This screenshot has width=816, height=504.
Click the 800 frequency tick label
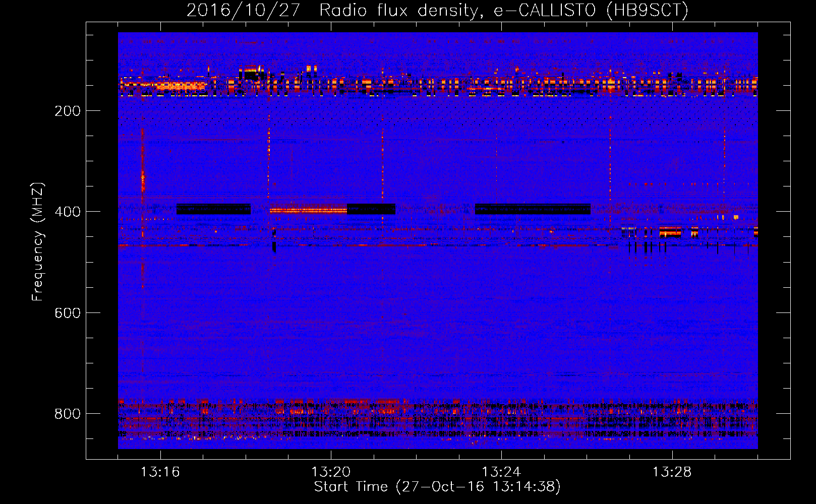click(68, 414)
